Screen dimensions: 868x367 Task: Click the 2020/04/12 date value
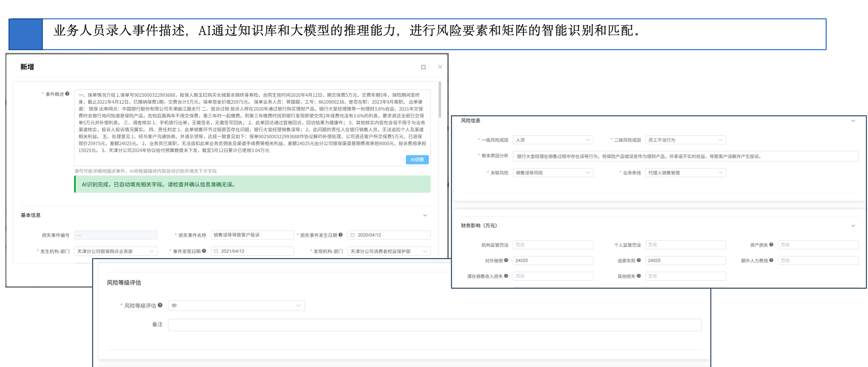(x=369, y=235)
